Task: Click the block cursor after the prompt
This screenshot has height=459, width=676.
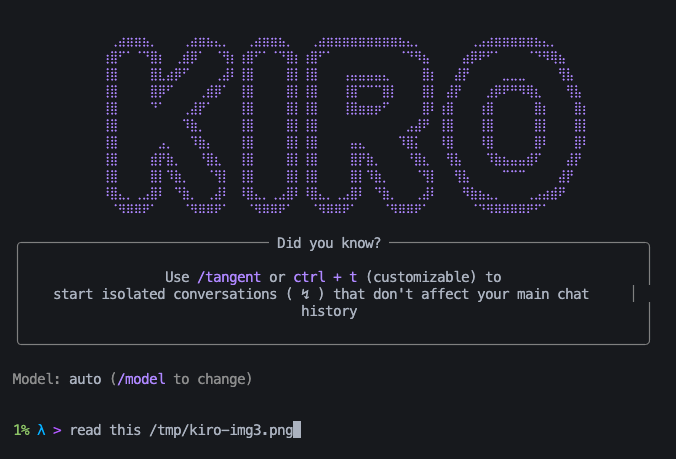Action: [297, 430]
